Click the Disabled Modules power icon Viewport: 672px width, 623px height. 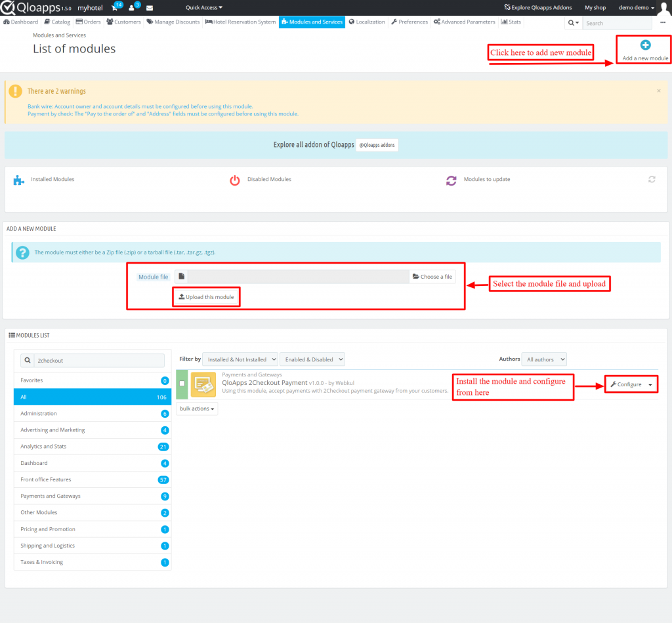coord(235,180)
